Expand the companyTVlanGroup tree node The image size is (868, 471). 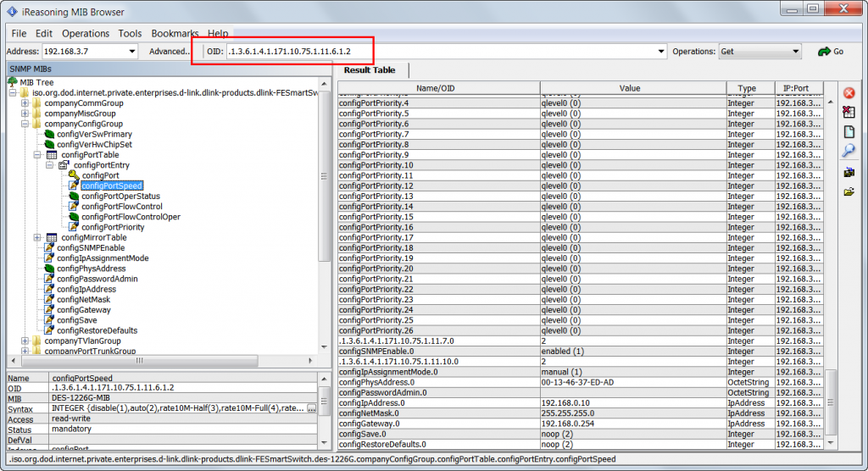tap(25, 341)
